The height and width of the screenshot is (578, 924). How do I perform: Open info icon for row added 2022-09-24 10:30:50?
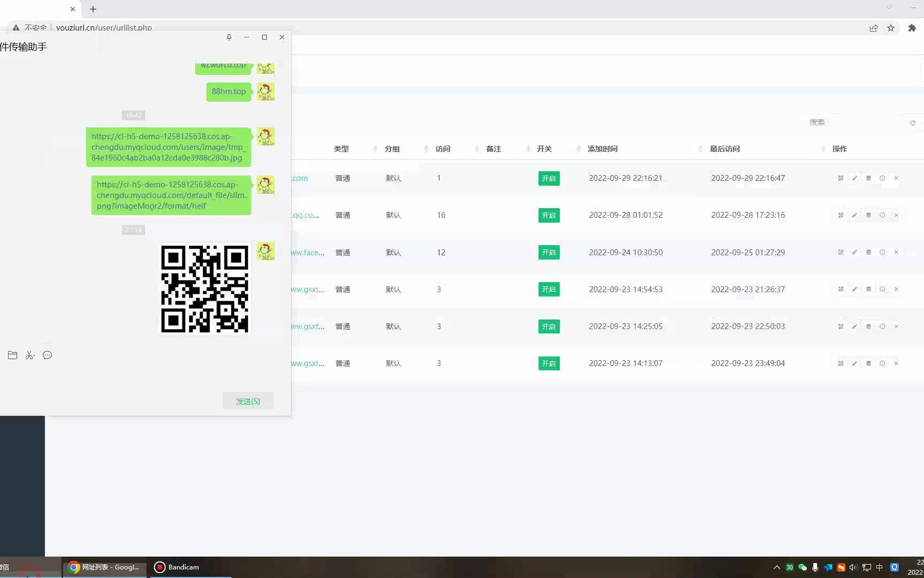[882, 252]
